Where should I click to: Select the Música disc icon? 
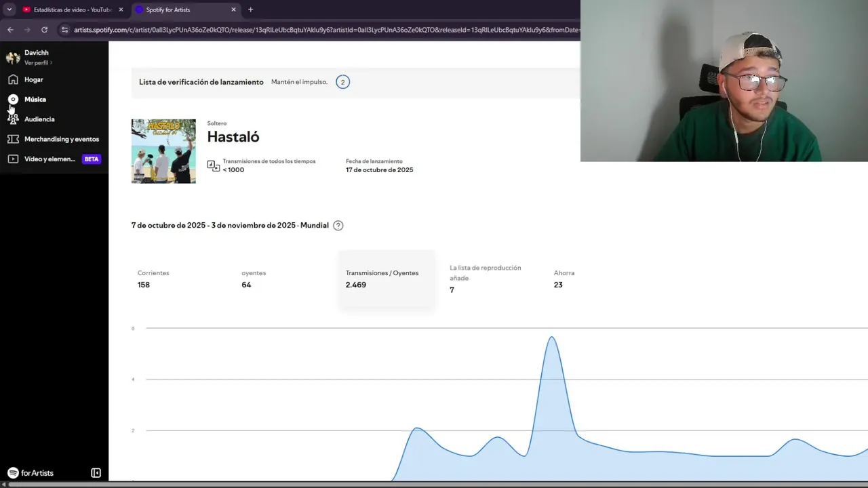[x=13, y=99]
